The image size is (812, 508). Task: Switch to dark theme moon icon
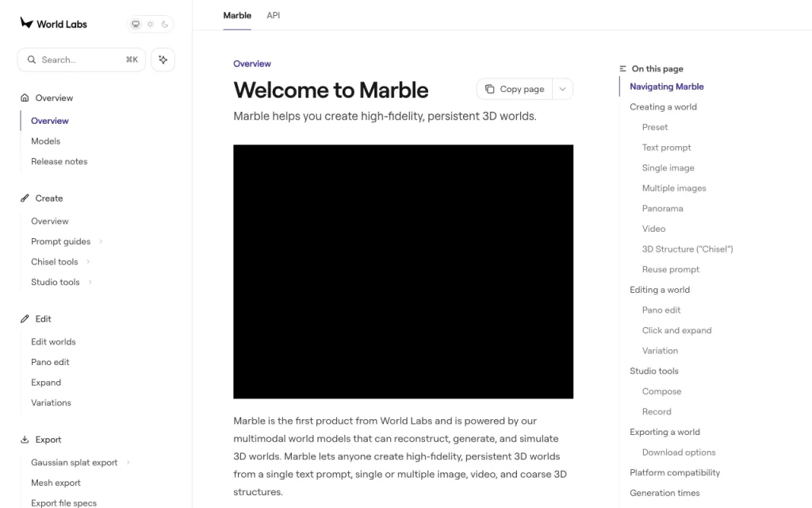coord(165,24)
